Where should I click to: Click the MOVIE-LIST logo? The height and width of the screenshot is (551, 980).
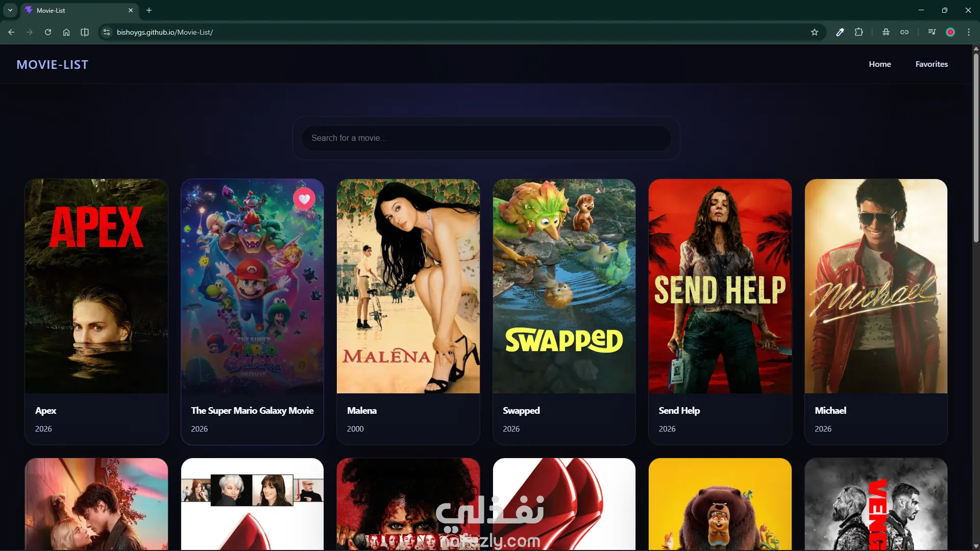click(x=53, y=65)
